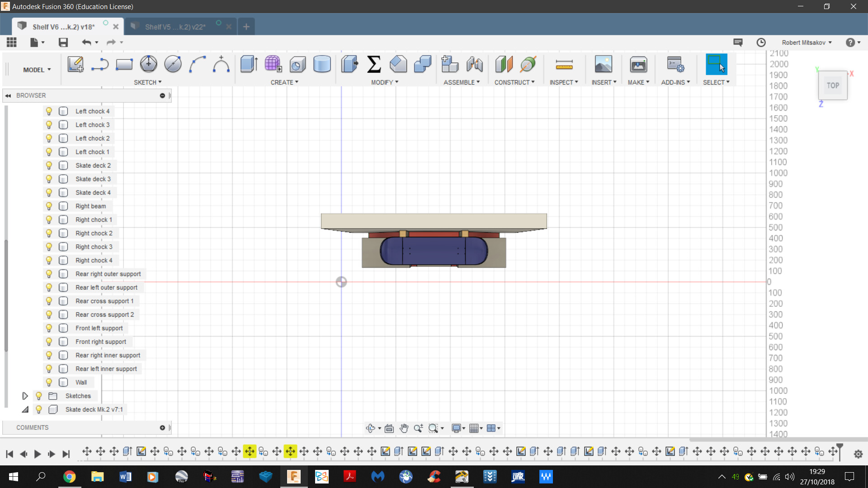The width and height of the screenshot is (868, 488).
Task: Open the CONSTRUCT menu
Action: 514,82
